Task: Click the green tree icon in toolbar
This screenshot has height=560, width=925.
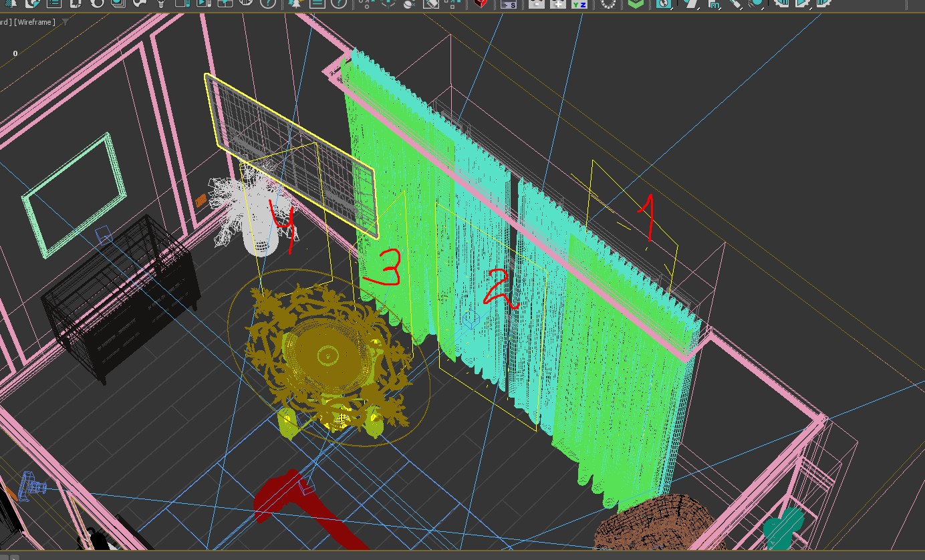Action: tap(295, 3)
